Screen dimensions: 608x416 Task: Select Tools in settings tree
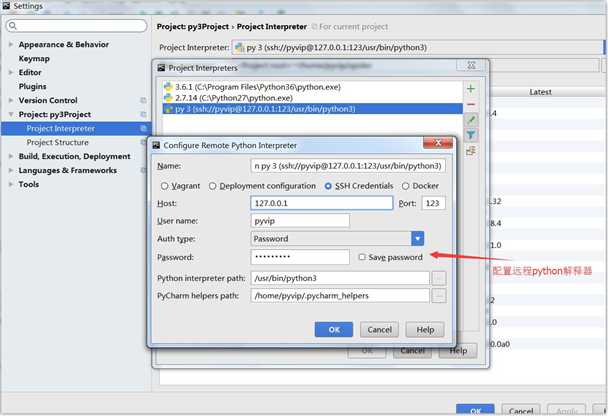click(29, 184)
